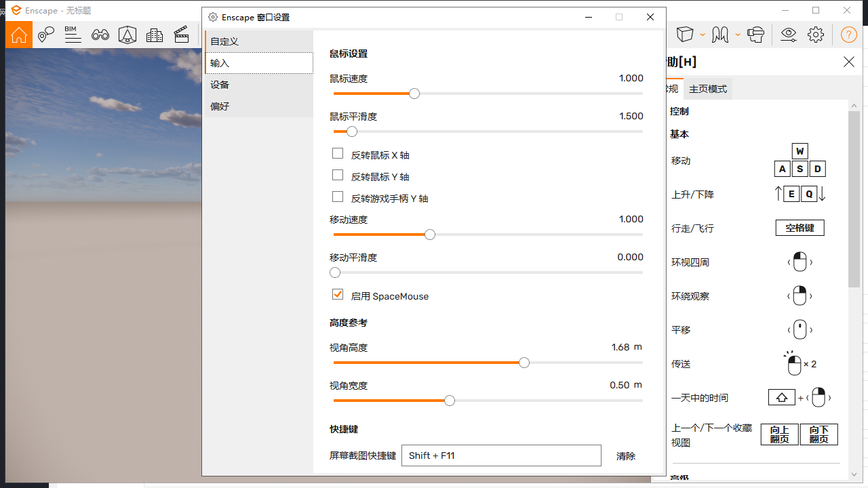868x488 pixels.
Task: Click the 鼠标设置 section heading
Action: 349,54
